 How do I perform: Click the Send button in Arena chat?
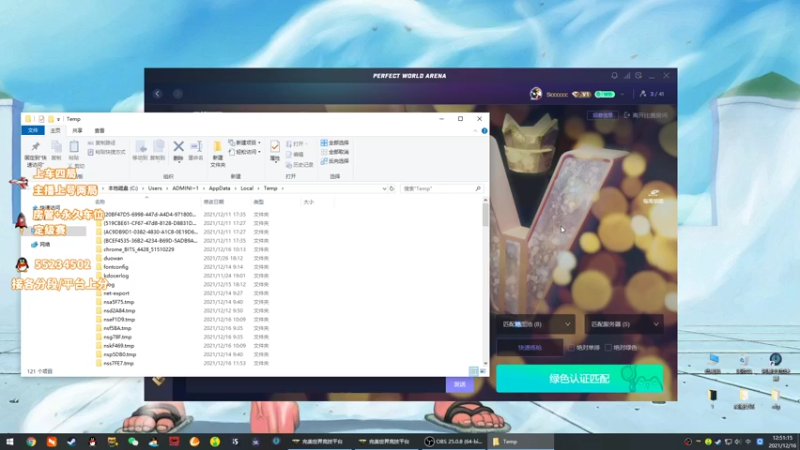(460, 384)
